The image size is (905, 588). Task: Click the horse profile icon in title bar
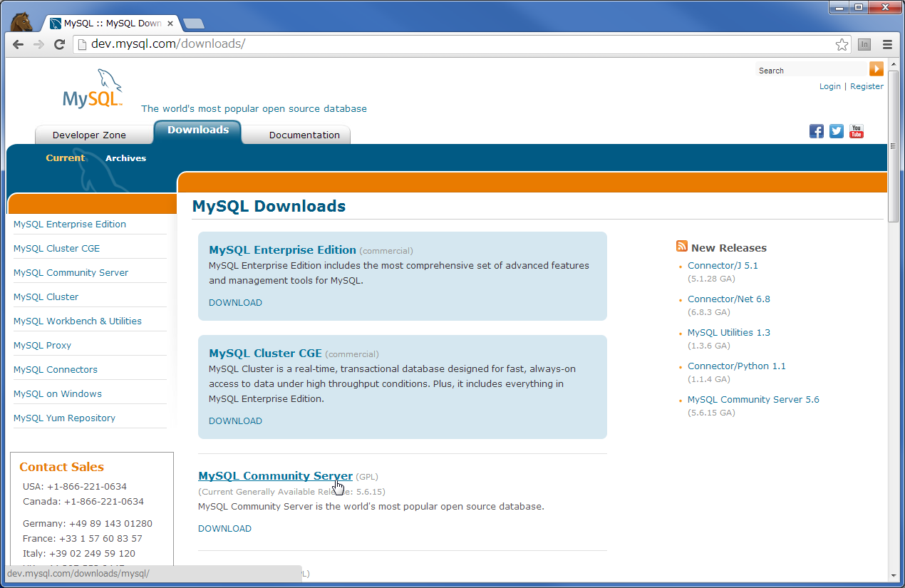[x=22, y=21]
